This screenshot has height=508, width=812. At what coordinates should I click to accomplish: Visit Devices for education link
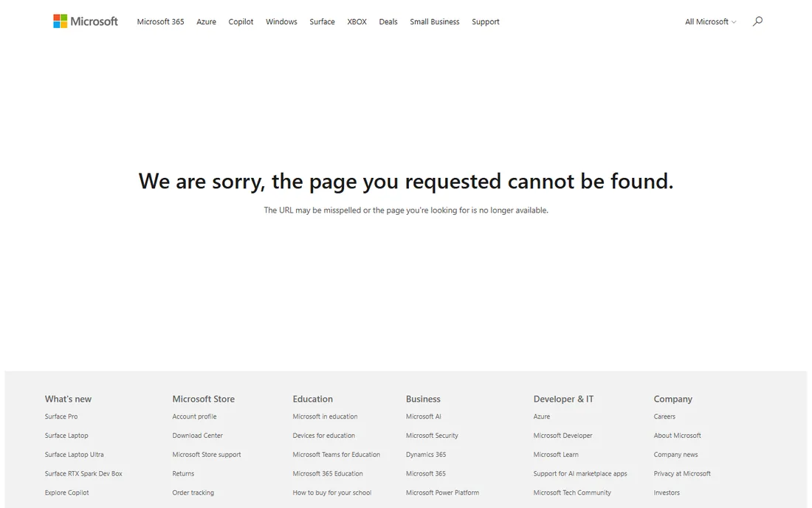[323, 436]
